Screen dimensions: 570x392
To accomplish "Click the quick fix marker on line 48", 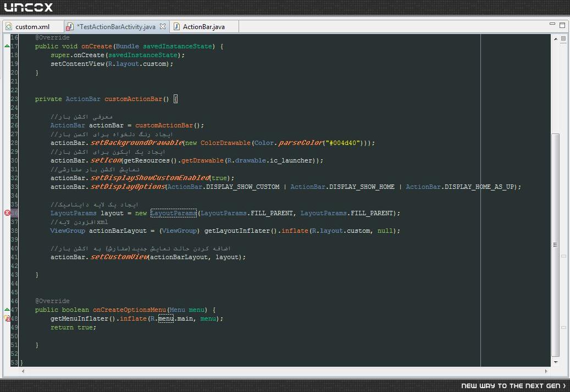I will (7, 318).
